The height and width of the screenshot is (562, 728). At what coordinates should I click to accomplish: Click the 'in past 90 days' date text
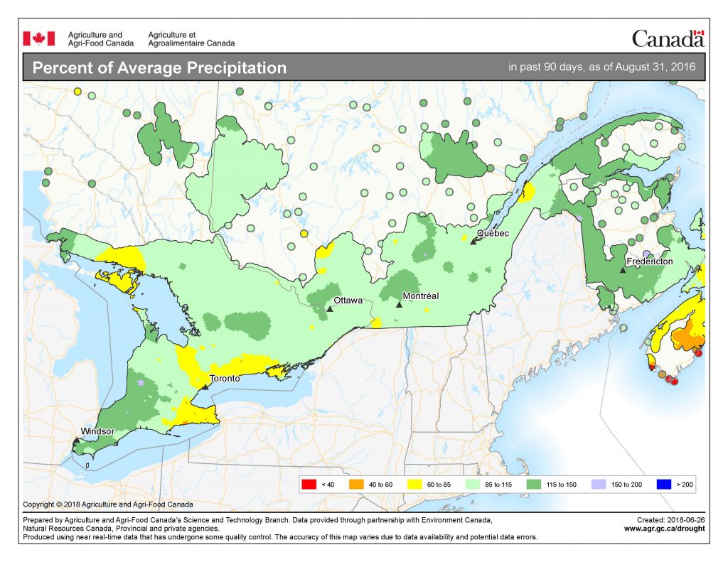pyautogui.click(x=601, y=67)
